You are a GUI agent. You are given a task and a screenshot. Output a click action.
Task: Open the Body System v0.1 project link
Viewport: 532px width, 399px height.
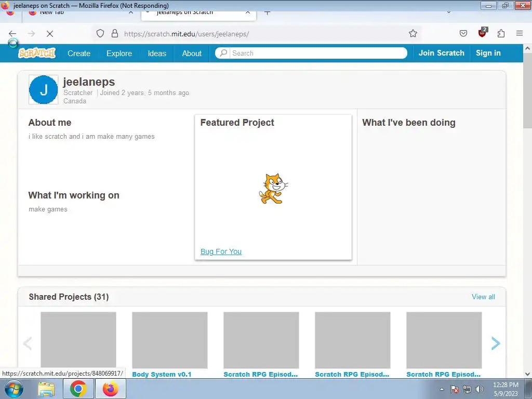162,374
